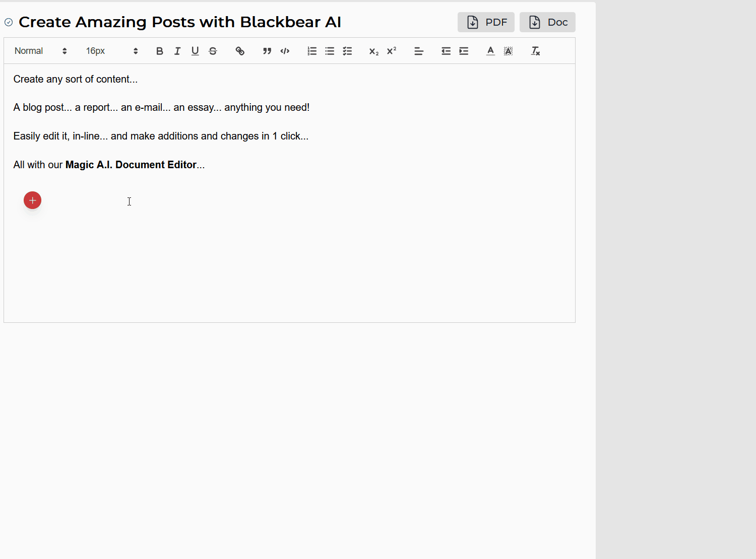Apply subscript formatting
Viewport: 756px width, 559px height.
[373, 51]
